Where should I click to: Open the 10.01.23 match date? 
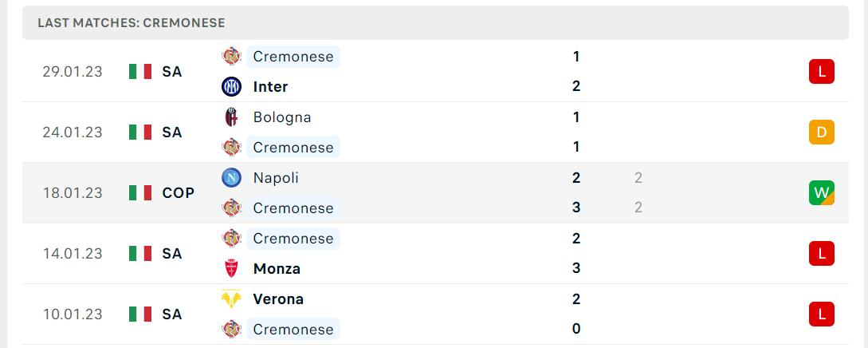pos(73,314)
